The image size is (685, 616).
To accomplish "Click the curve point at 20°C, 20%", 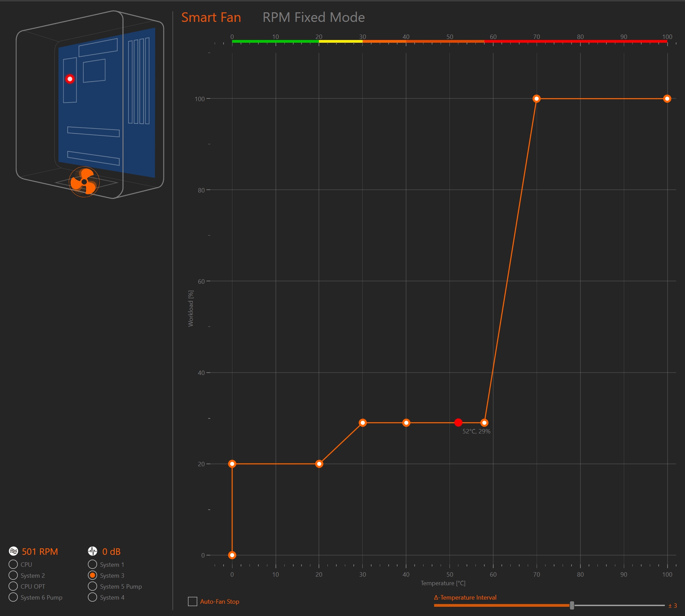I will point(319,464).
